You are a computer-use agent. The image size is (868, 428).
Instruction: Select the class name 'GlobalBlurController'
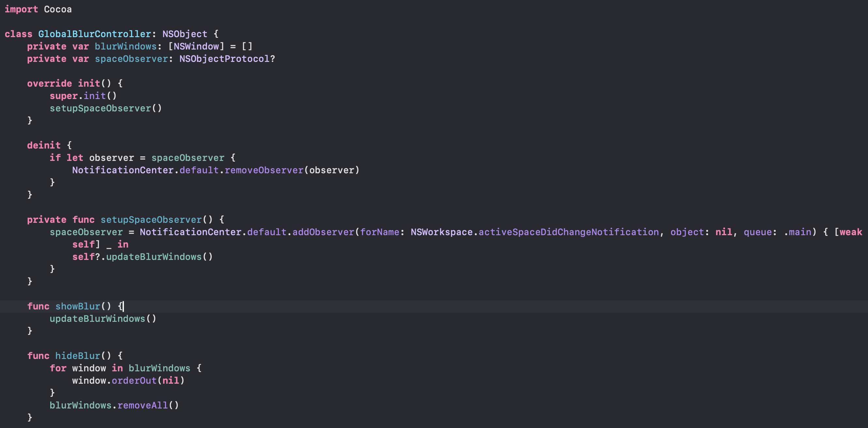coord(95,34)
